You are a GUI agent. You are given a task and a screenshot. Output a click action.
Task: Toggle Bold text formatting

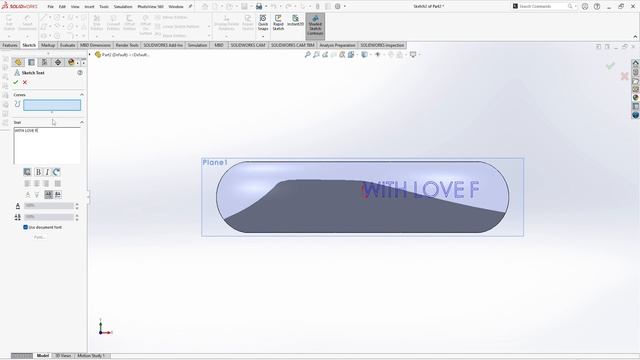38,172
